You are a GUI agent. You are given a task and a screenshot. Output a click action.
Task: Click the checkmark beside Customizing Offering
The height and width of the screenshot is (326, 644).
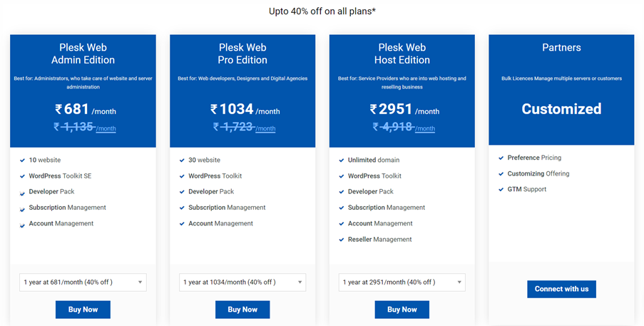point(501,174)
